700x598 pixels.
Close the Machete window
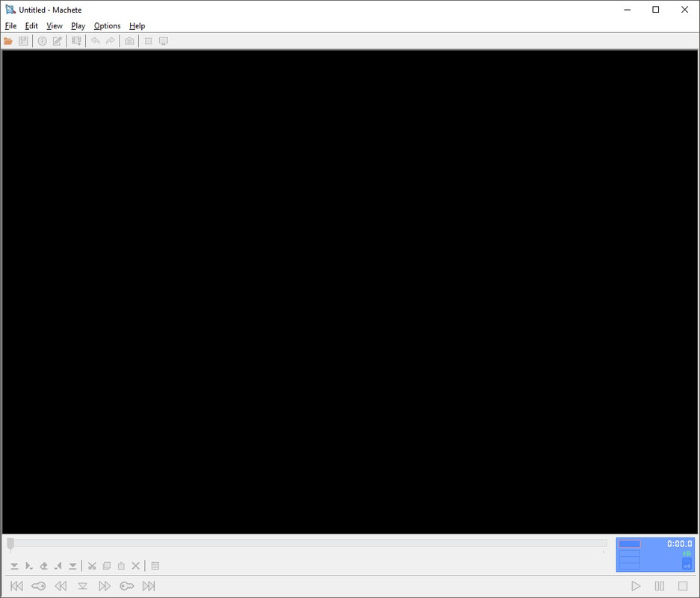(684, 10)
